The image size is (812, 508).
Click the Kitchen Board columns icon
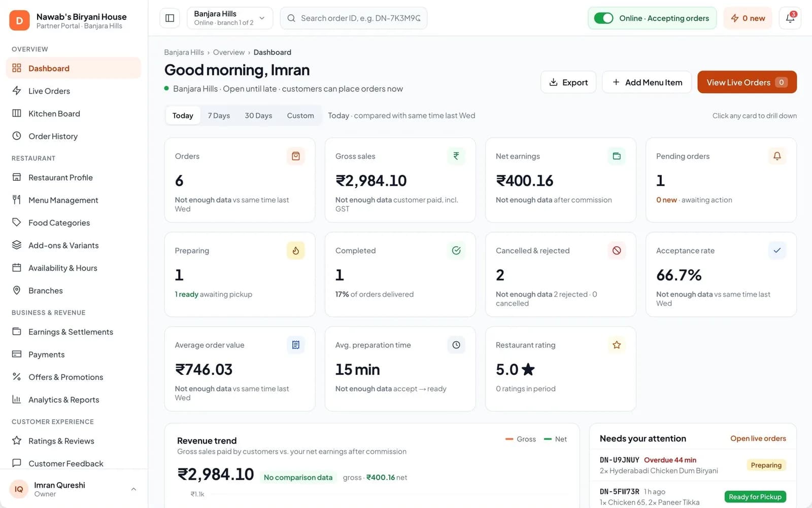coord(17,113)
